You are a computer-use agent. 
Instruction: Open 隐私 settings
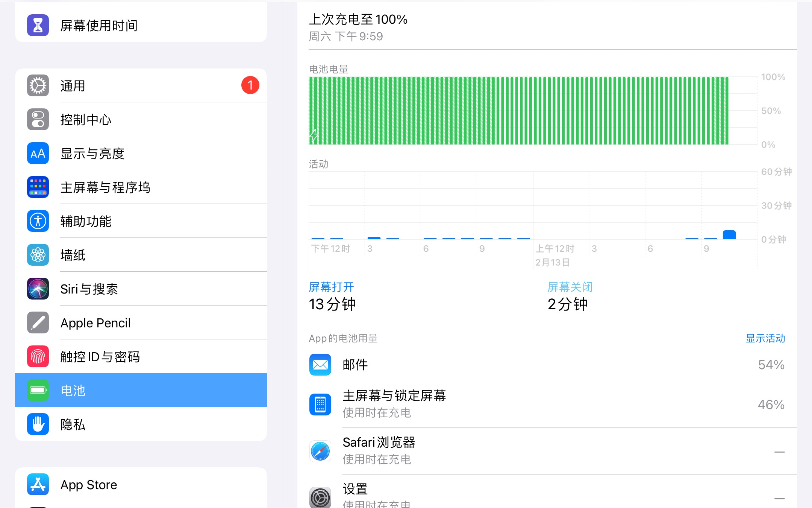(141, 424)
